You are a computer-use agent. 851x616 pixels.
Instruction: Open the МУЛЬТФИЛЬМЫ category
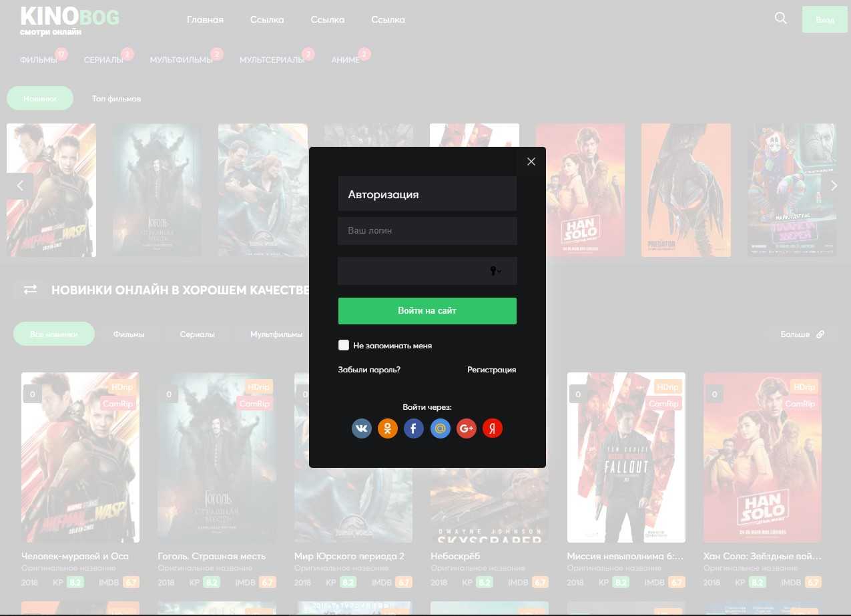click(182, 60)
